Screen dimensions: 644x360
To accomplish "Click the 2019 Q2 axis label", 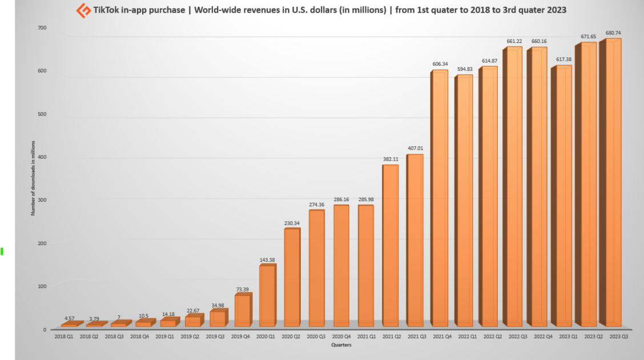I will tap(190, 337).
